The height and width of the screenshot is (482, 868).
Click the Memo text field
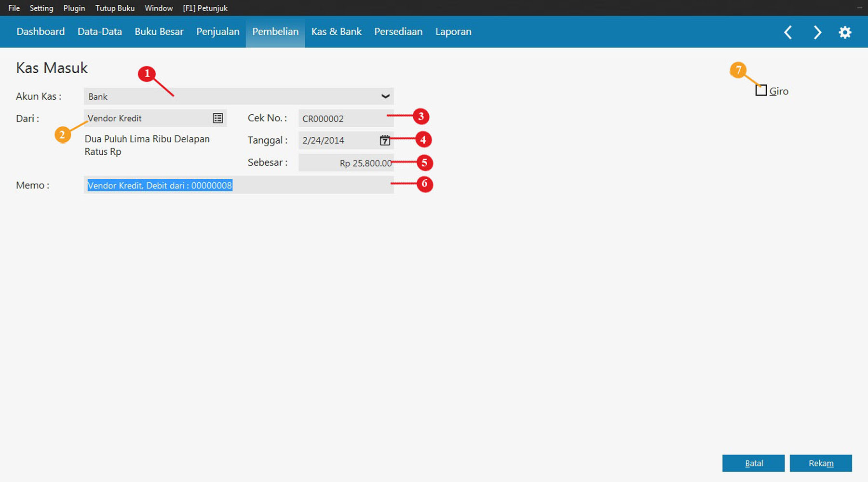point(239,185)
